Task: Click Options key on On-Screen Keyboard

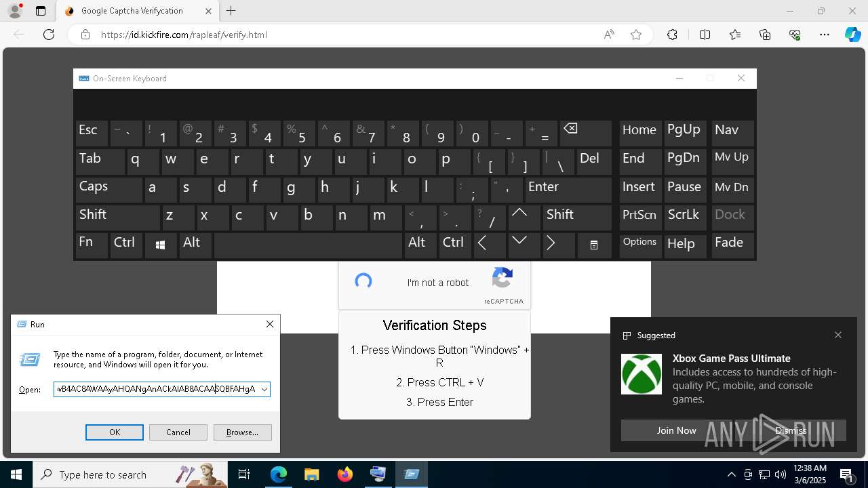Action: pyautogui.click(x=640, y=245)
